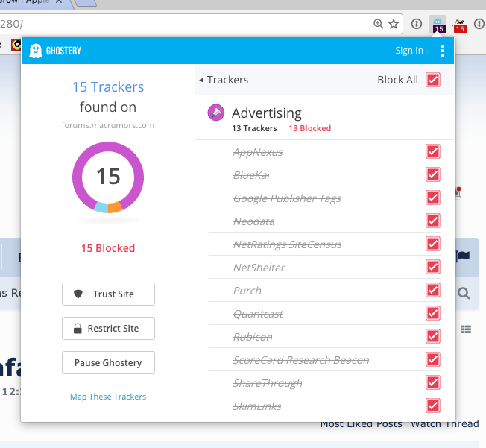The height and width of the screenshot is (448, 486).
Task: Uncheck the ShareThrough tracker checkbox
Action: point(433,382)
